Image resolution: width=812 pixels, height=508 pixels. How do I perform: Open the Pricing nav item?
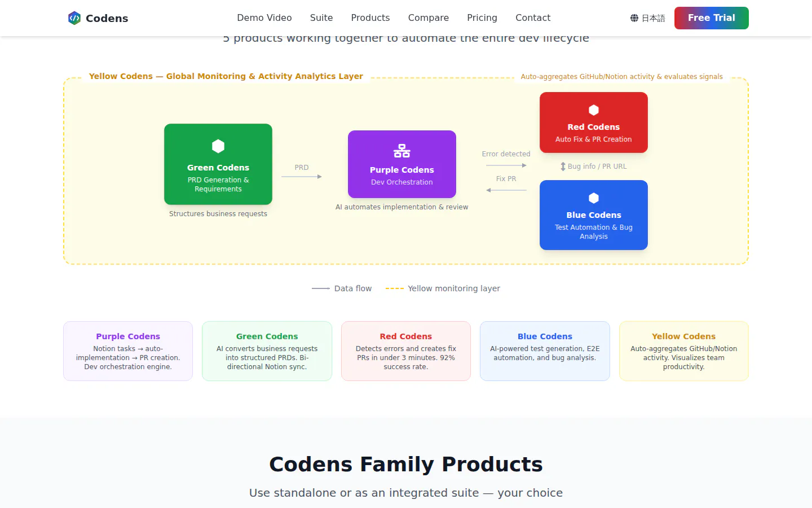[x=482, y=18]
